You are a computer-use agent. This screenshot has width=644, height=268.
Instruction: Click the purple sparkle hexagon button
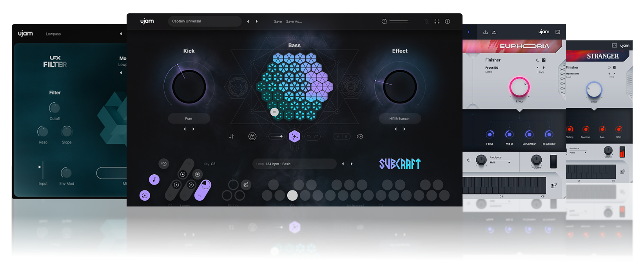tap(294, 136)
